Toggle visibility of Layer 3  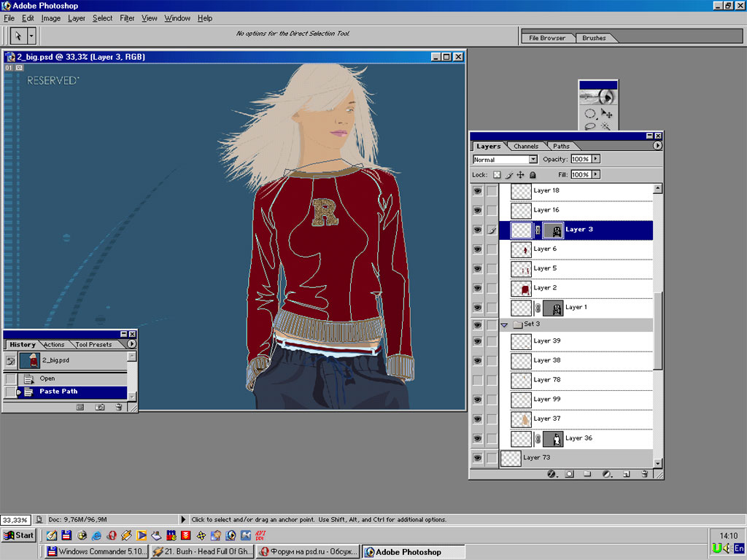point(477,230)
